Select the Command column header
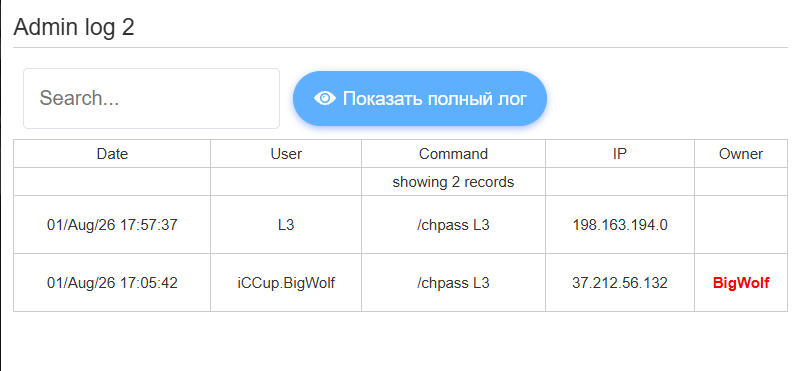The width and height of the screenshot is (809, 371). (x=453, y=154)
